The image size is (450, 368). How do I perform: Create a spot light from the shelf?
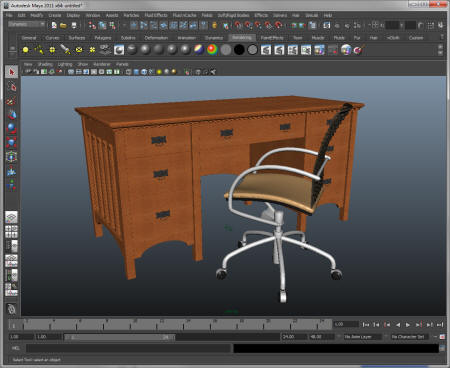65,50
